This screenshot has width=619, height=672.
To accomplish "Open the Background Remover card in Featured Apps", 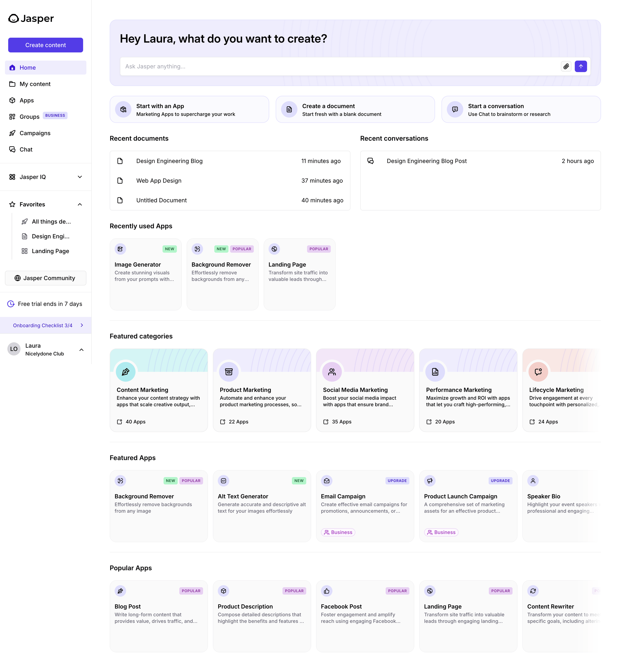I will click(x=159, y=506).
